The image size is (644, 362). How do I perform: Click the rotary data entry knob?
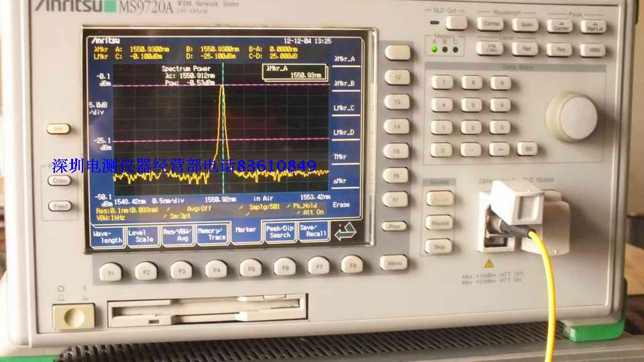(573, 115)
